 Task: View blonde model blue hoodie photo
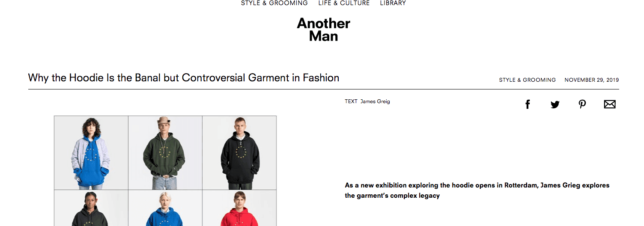[x=165, y=208]
